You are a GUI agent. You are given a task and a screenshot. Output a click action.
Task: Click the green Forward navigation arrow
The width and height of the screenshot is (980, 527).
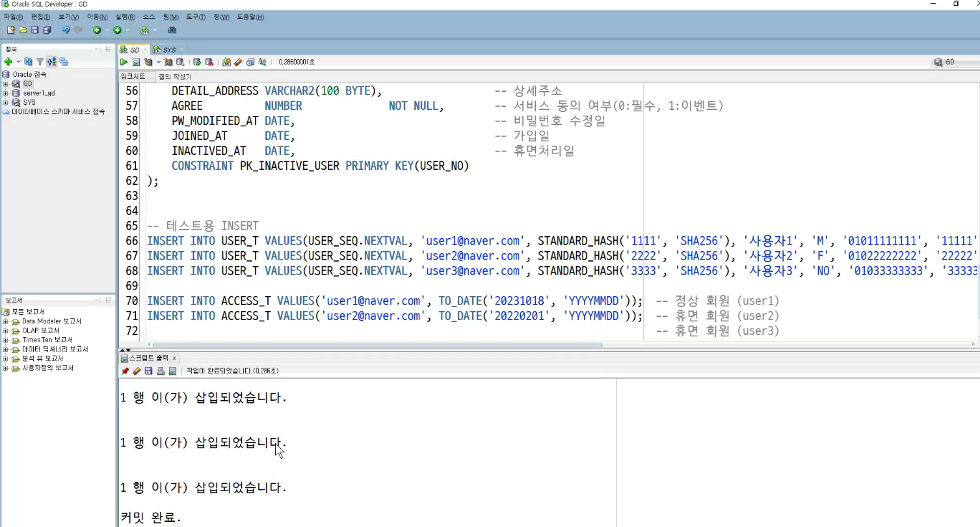pyautogui.click(x=117, y=30)
